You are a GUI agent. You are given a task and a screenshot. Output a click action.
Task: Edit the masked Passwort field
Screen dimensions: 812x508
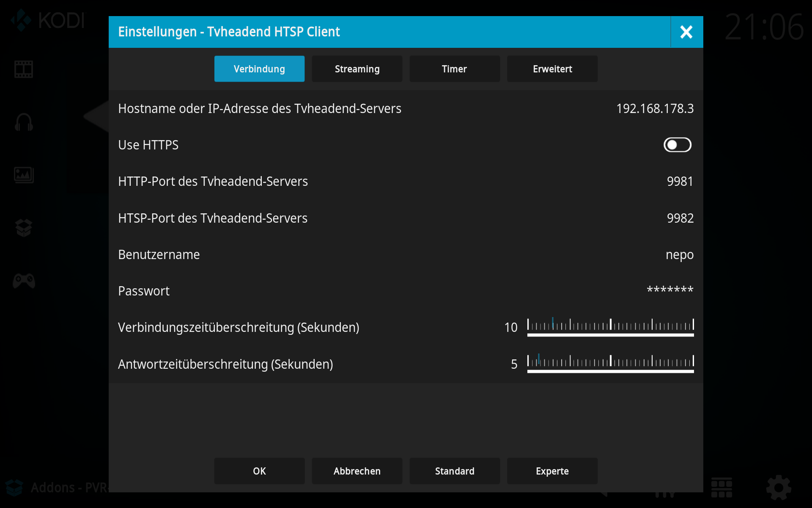(670, 290)
